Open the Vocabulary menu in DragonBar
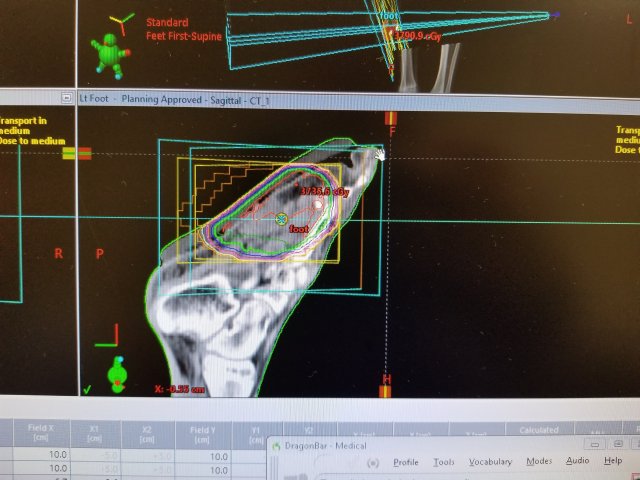640x480 pixels. point(490,462)
